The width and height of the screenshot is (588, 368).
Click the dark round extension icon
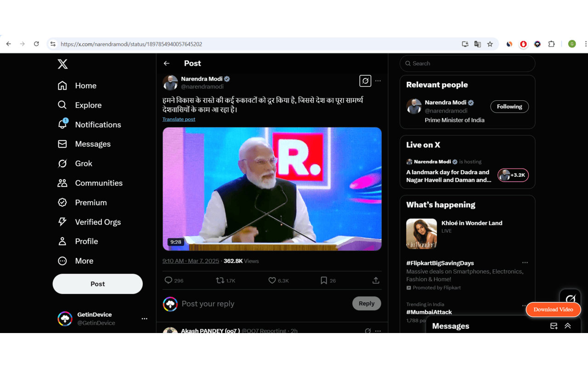537,44
